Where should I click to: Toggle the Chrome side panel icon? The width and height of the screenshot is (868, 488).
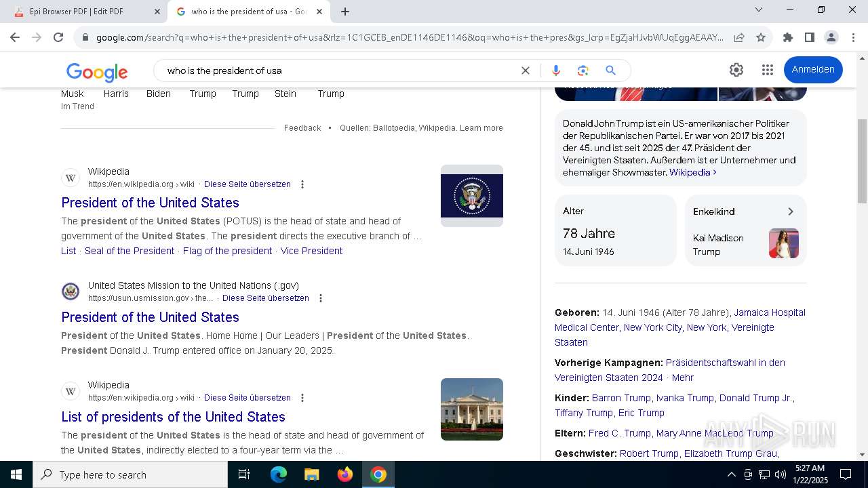click(810, 37)
